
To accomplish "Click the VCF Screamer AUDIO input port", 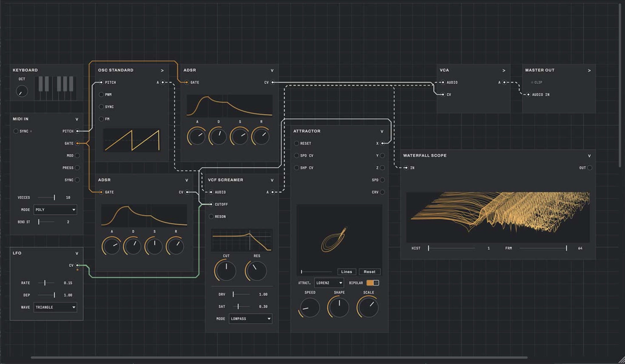I will coord(211,192).
